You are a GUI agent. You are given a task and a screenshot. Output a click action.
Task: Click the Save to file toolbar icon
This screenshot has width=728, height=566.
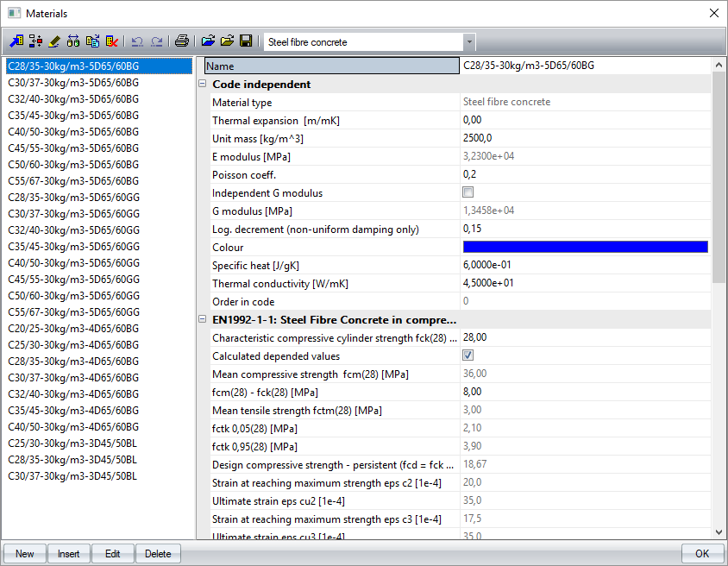pos(244,40)
